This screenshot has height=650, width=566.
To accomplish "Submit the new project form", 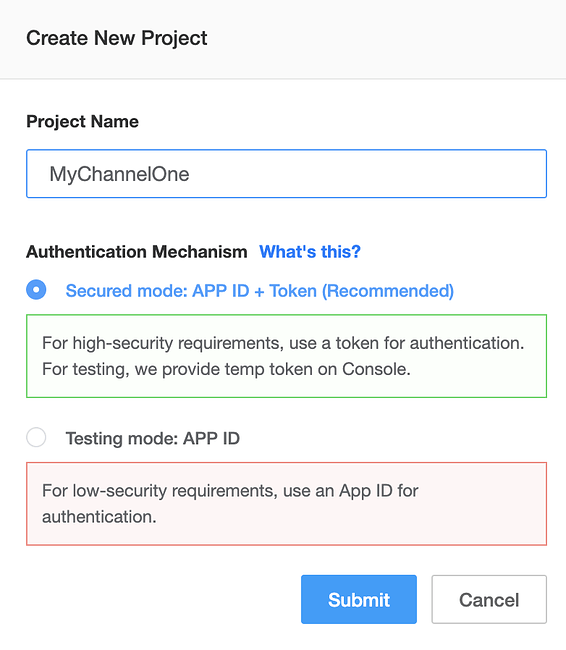I will (x=359, y=599).
